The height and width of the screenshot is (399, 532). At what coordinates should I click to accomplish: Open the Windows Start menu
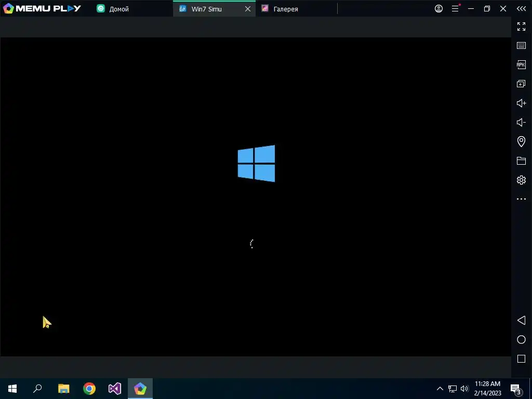tap(12, 389)
